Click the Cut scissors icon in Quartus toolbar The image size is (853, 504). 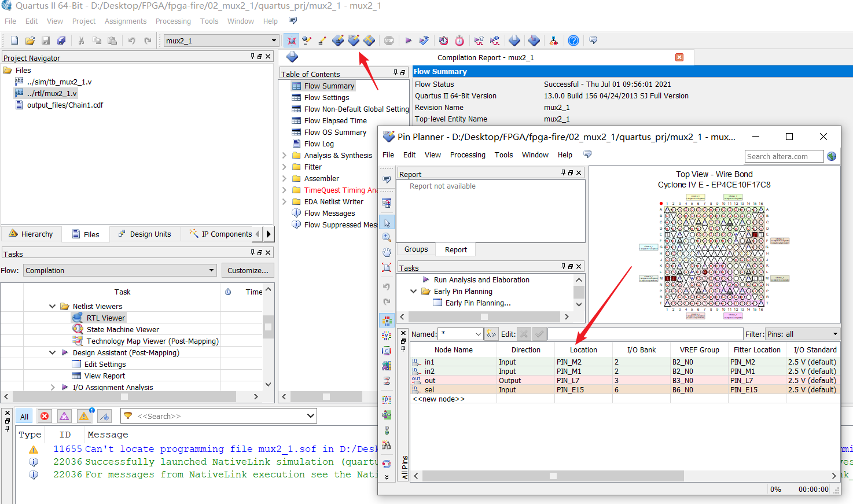pos(81,41)
